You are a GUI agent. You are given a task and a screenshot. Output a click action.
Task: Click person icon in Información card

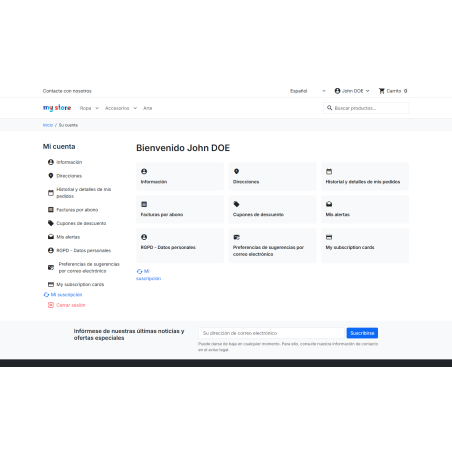144,171
